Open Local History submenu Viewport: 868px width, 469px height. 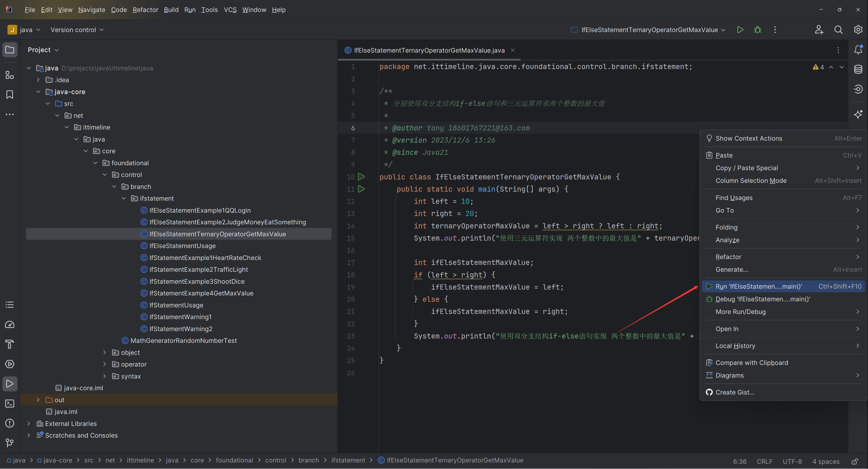783,346
